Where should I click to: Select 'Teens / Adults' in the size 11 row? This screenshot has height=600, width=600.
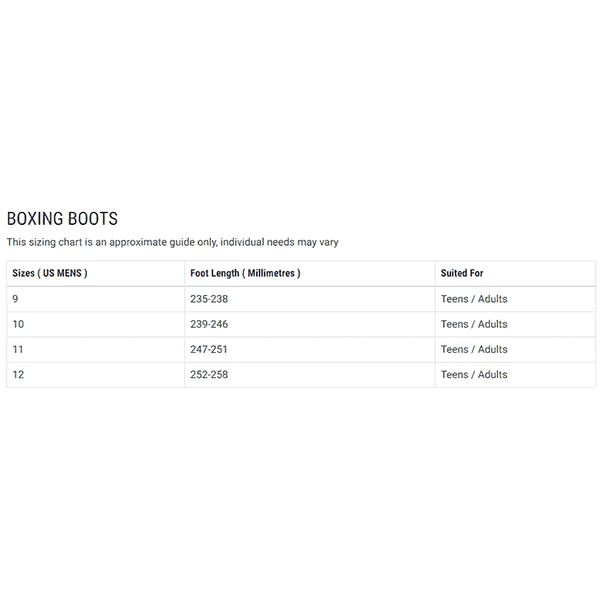click(474, 349)
